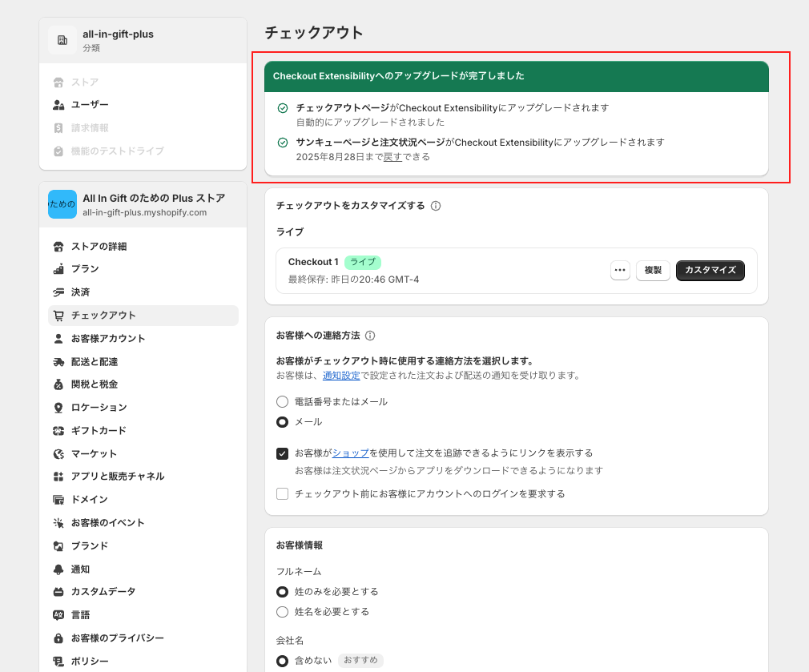Open the マーケット settings page

tap(94, 454)
